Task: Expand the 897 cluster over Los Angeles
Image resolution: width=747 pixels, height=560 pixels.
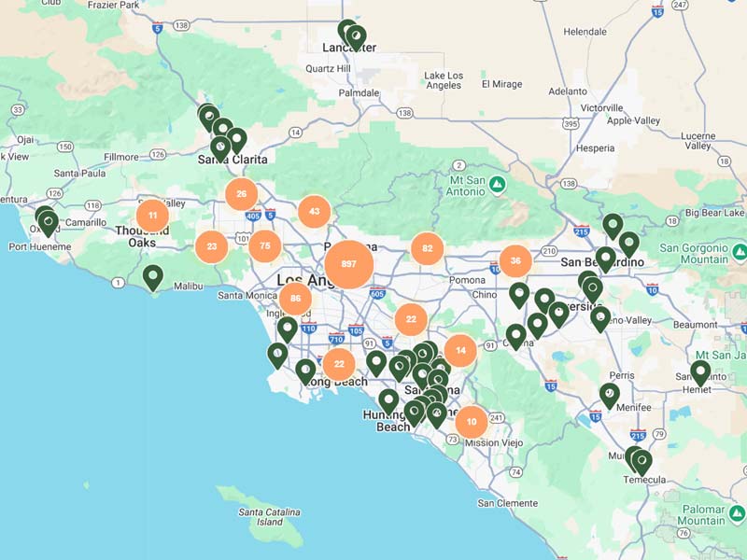Action: pyautogui.click(x=348, y=264)
